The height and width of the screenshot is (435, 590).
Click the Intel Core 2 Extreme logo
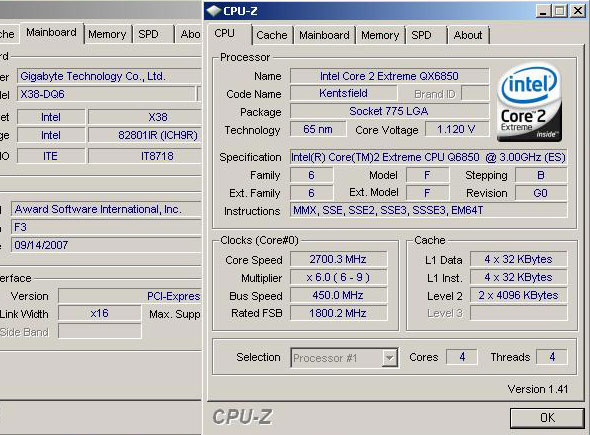tap(530, 103)
